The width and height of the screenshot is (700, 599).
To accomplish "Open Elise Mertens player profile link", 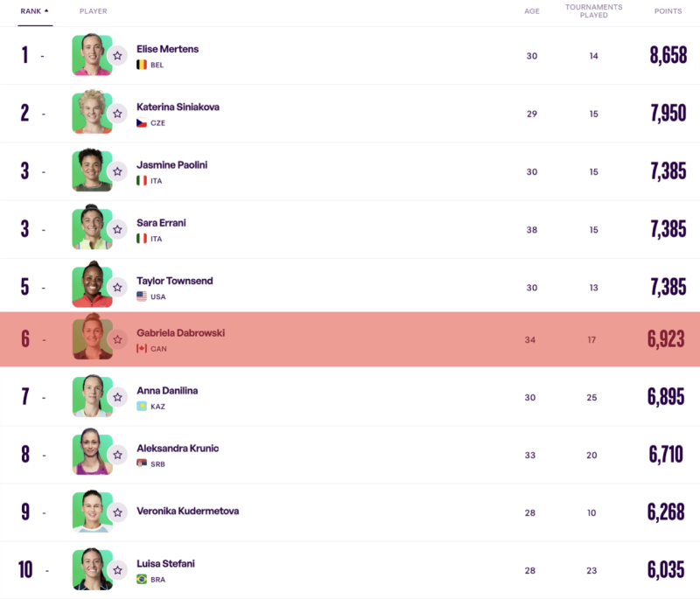I will [167, 49].
